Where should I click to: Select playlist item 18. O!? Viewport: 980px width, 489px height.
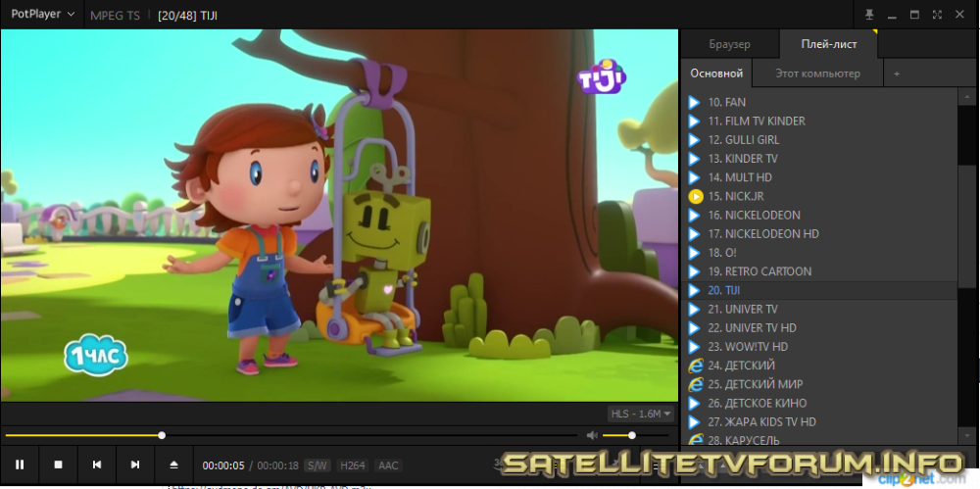[818, 253]
